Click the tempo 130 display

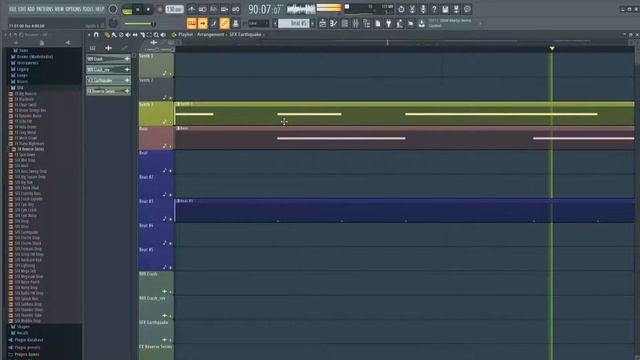pos(174,10)
